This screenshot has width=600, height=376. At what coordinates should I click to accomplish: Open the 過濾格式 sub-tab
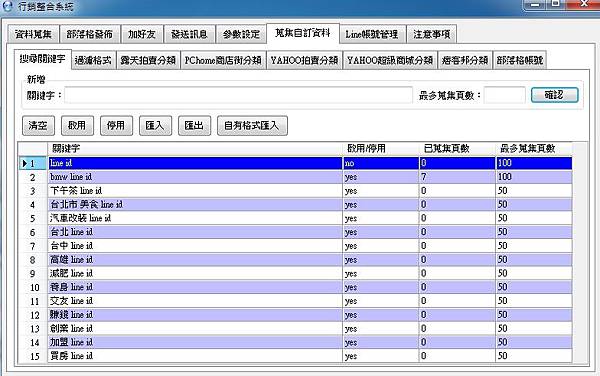click(93, 60)
